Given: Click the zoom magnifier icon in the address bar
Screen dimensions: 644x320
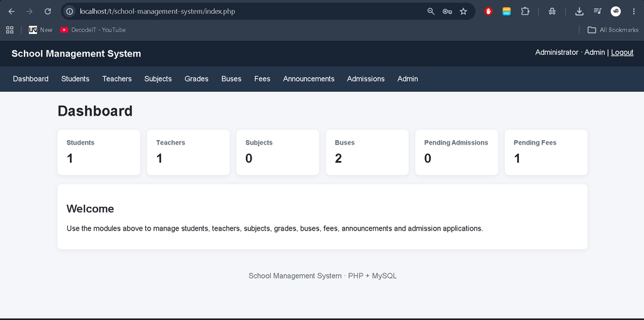Looking at the screenshot, I should (x=431, y=11).
